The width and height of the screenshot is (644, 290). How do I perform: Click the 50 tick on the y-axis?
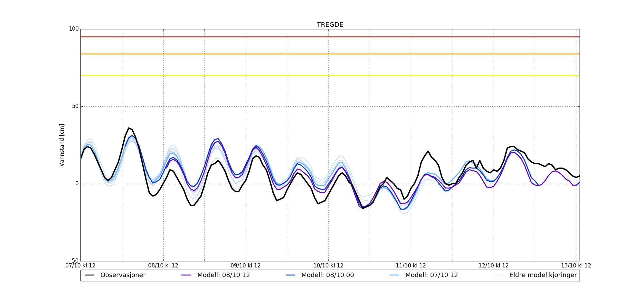tap(75, 106)
